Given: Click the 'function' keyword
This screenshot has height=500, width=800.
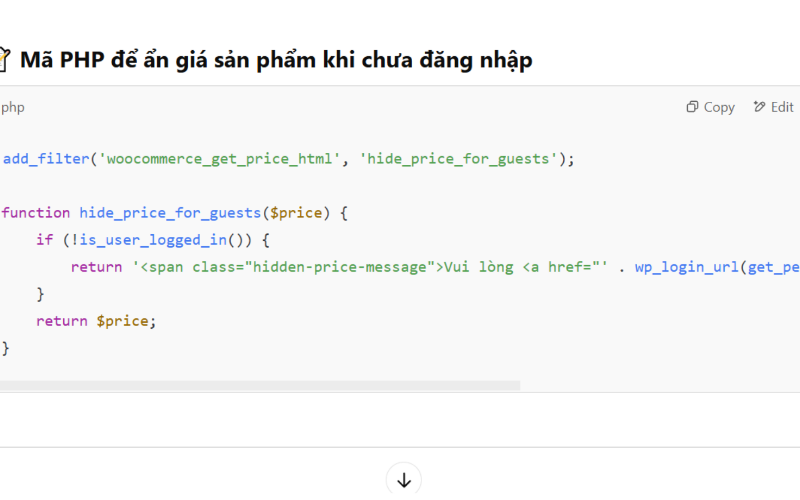Looking at the screenshot, I should [x=36, y=213].
